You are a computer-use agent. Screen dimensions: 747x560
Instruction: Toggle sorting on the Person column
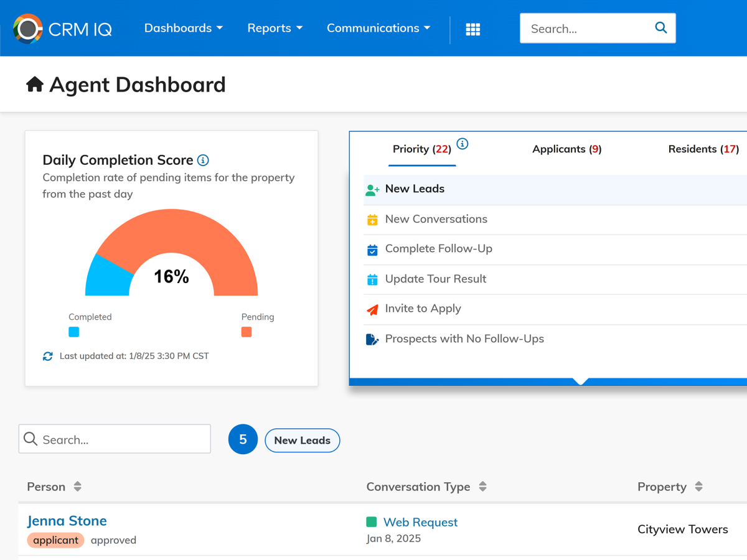point(77,487)
